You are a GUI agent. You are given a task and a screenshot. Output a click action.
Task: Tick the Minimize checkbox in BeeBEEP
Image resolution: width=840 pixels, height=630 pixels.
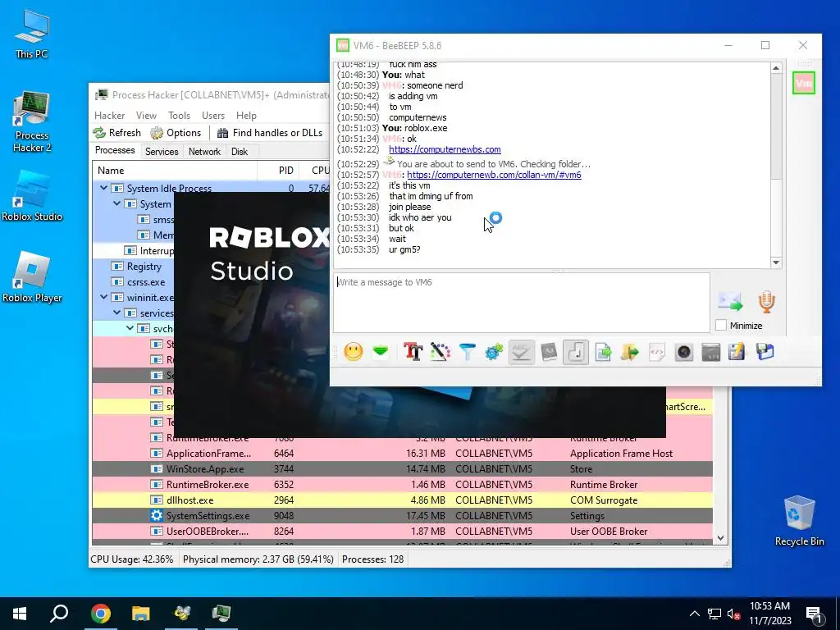[x=721, y=325]
